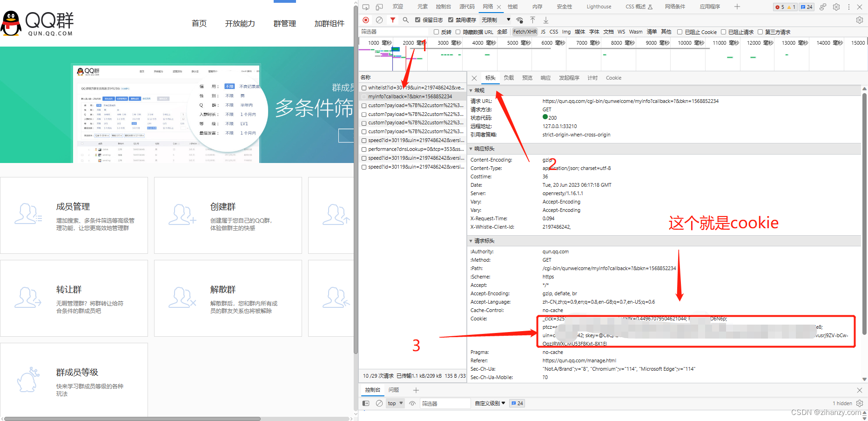Open the 群管理 navigation link

pyautogui.click(x=285, y=23)
